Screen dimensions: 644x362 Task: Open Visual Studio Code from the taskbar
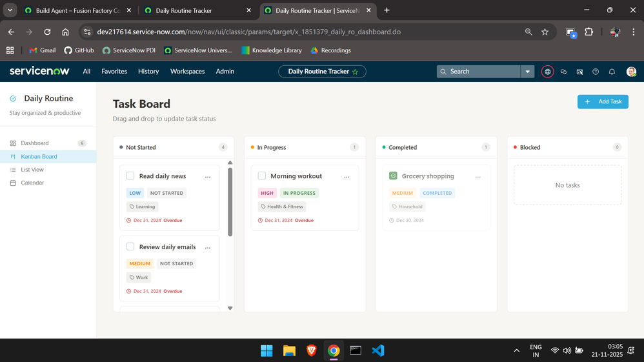[378, 350]
